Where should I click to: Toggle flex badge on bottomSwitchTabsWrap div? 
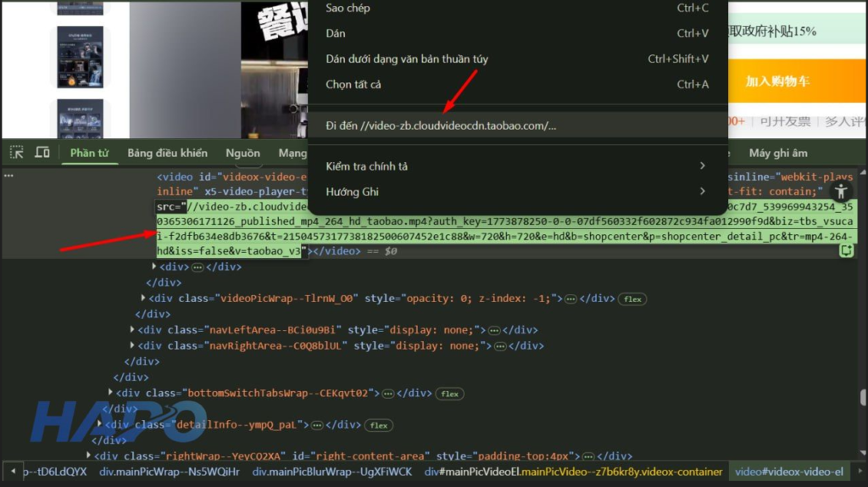[x=449, y=394]
